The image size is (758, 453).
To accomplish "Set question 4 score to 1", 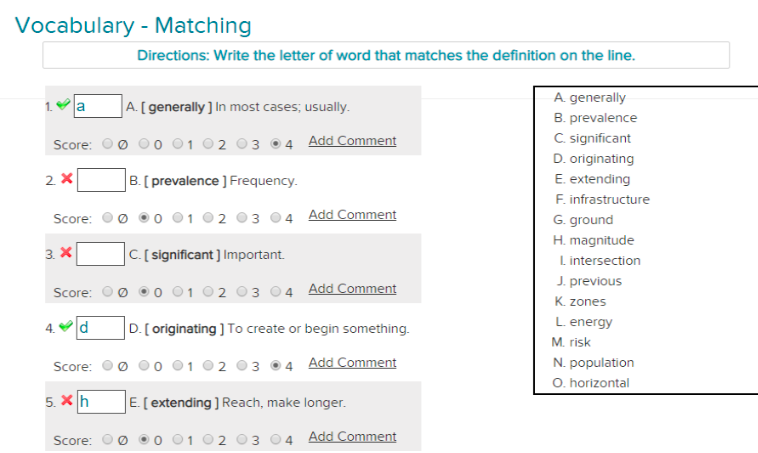I will [x=177, y=365].
